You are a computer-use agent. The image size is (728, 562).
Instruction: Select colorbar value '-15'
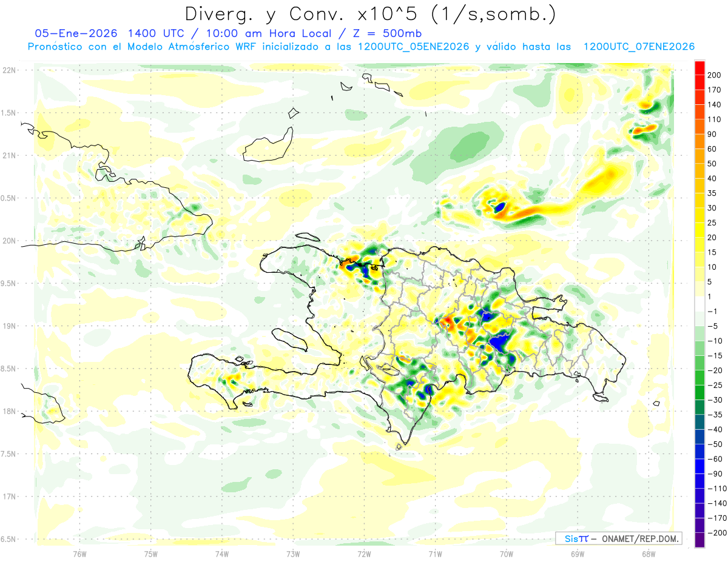pos(714,355)
